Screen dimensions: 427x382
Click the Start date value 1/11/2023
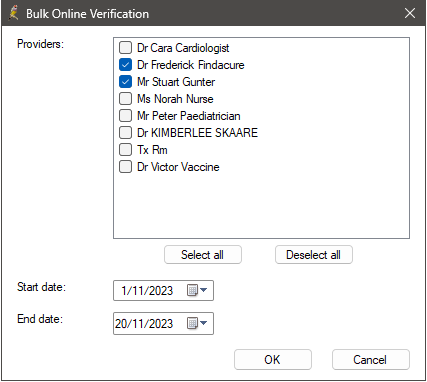(x=147, y=291)
